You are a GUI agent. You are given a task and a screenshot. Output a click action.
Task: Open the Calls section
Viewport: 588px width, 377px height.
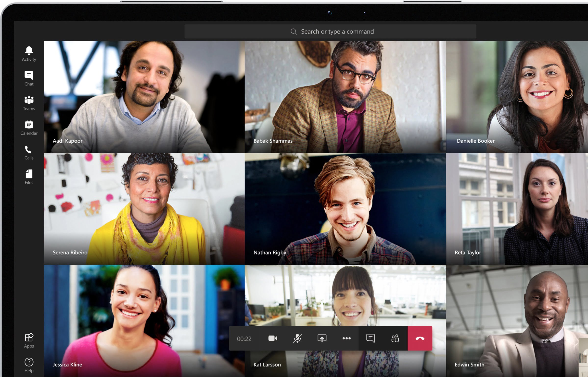point(29,152)
